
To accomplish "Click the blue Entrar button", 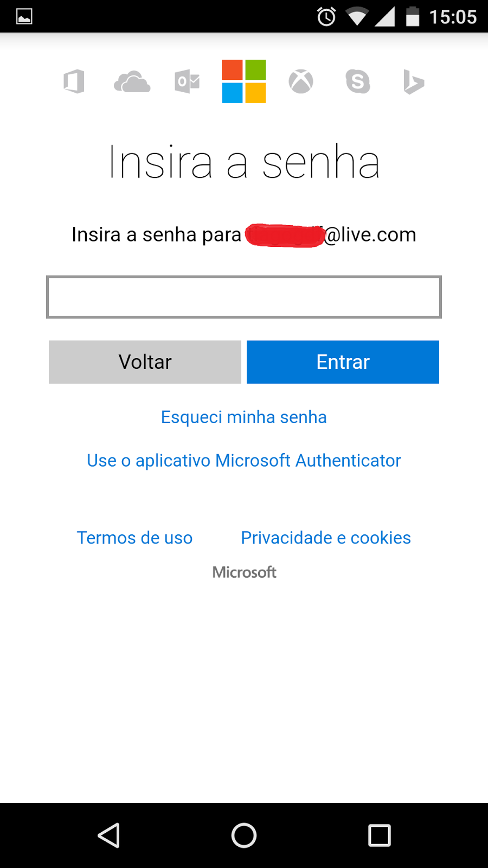I will tap(343, 362).
